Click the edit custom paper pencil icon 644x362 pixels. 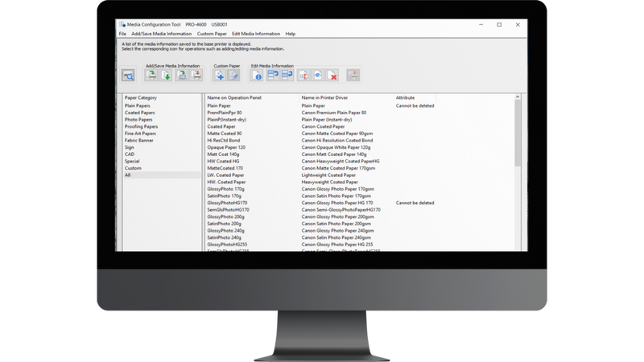pos(233,75)
